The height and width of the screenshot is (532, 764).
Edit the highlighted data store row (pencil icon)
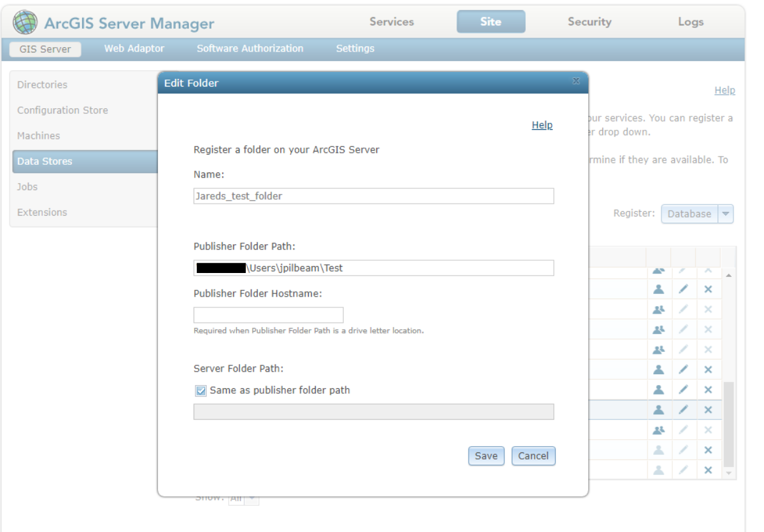tap(683, 410)
